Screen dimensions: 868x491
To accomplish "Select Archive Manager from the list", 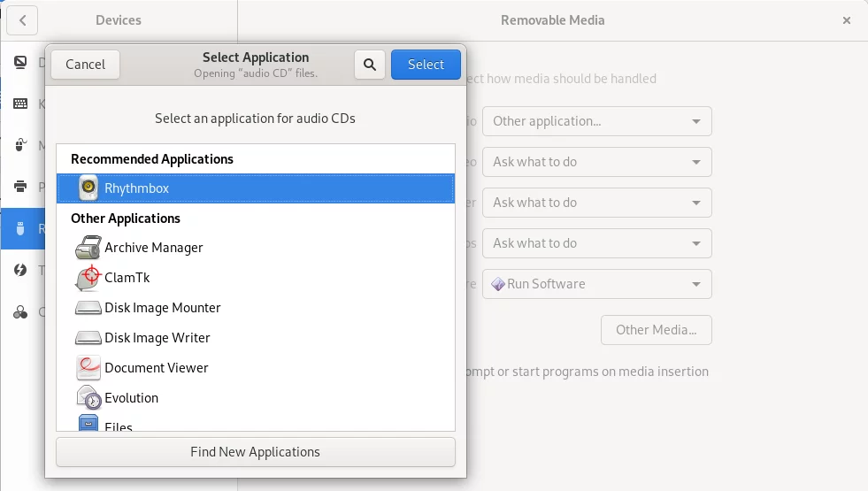I will click(255, 248).
